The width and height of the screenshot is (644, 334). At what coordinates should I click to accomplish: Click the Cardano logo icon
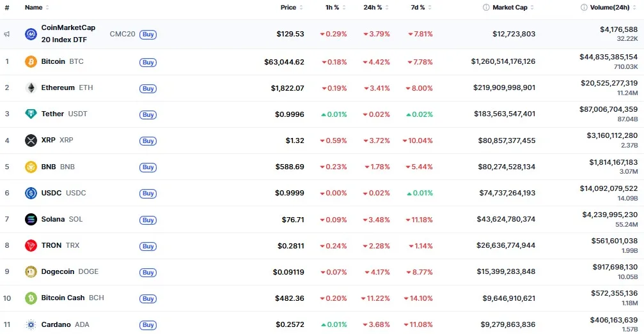tap(31, 324)
